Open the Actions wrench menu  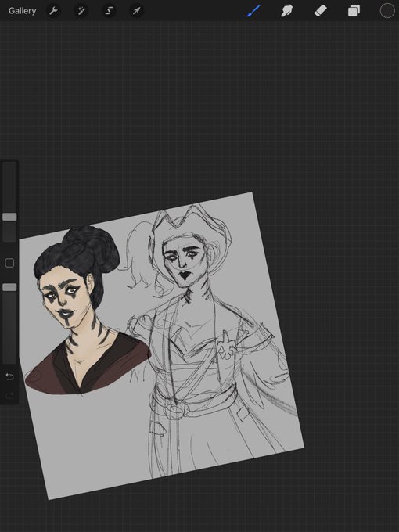click(x=53, y=11)
